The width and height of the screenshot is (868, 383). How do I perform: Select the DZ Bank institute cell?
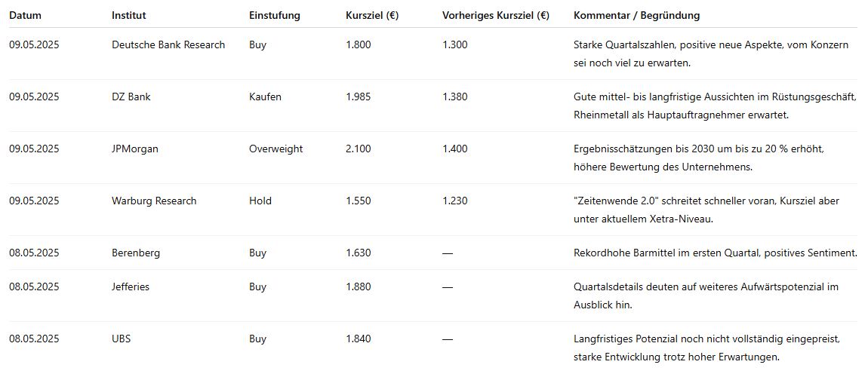(x=131, y=97)
